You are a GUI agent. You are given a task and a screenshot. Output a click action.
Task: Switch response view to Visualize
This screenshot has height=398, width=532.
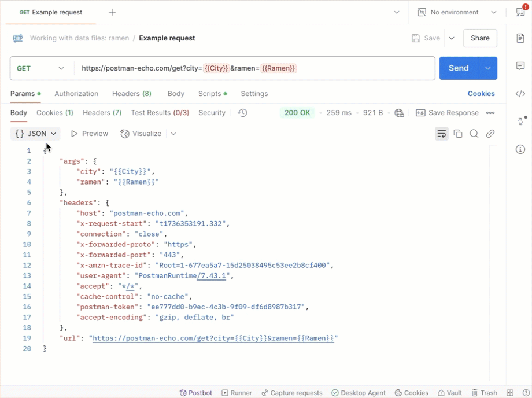[x=141, y=133]
